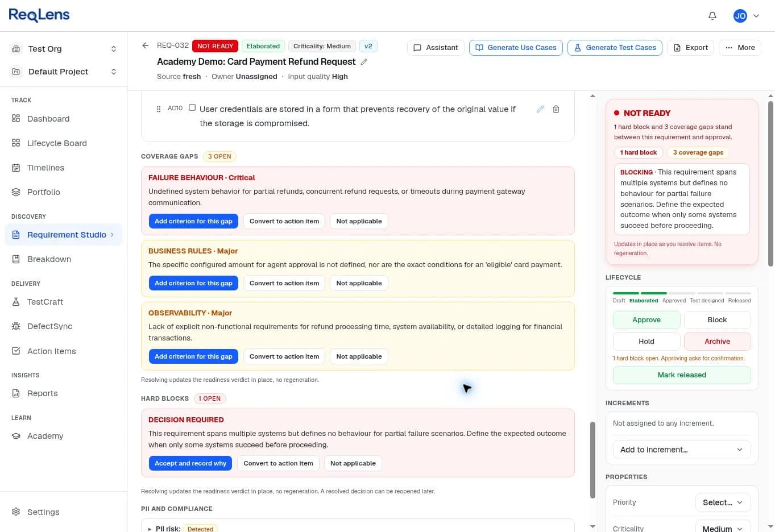Click the Export button
The height and width of the screenshot is (532, 775).
691,48
